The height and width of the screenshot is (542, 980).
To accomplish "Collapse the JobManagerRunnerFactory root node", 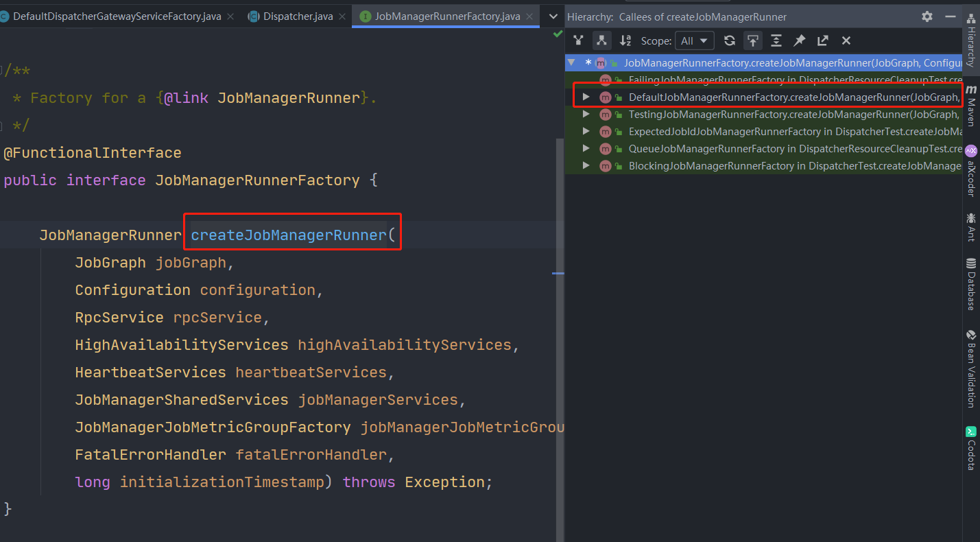I will [x=571, y=62].
